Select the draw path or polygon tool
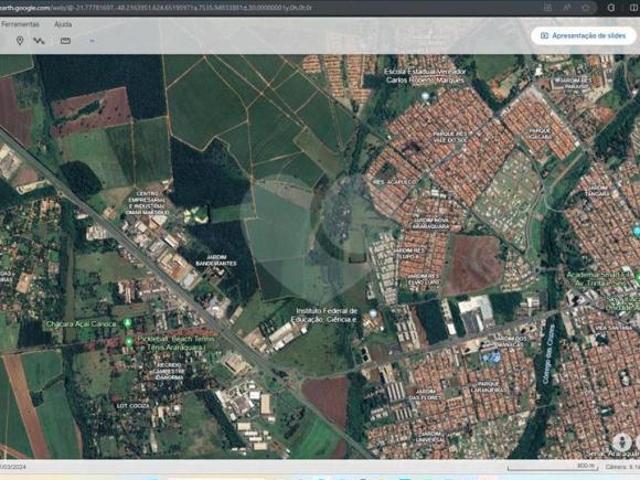This screenshot has width=640, height=480. click(39, 41)
